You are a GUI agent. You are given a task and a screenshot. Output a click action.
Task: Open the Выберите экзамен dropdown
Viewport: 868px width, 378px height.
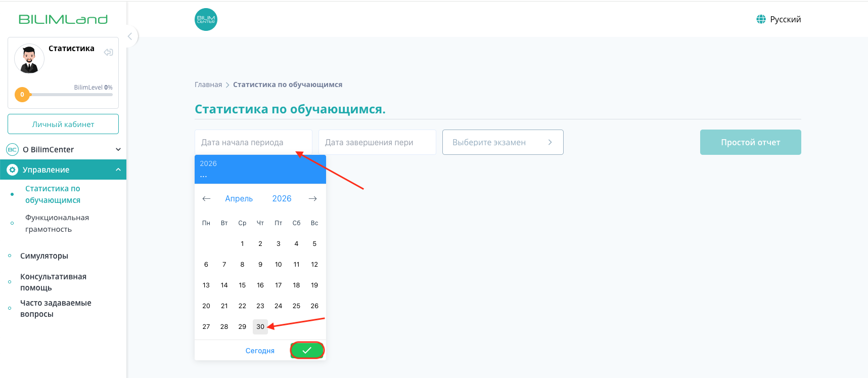(503, 142)
